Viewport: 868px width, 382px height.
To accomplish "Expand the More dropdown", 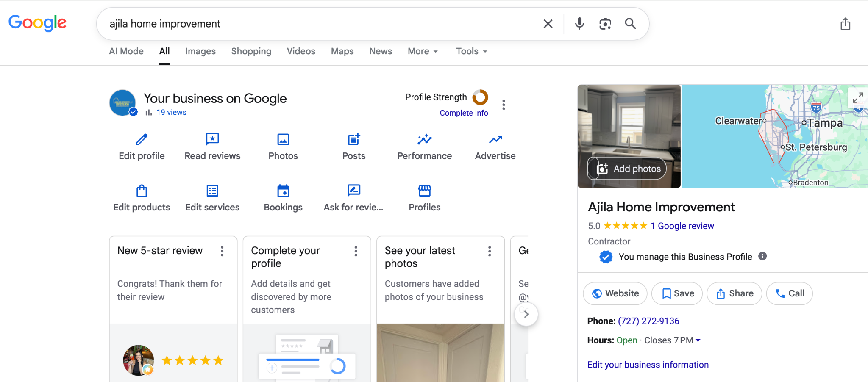I will (423, 51).
